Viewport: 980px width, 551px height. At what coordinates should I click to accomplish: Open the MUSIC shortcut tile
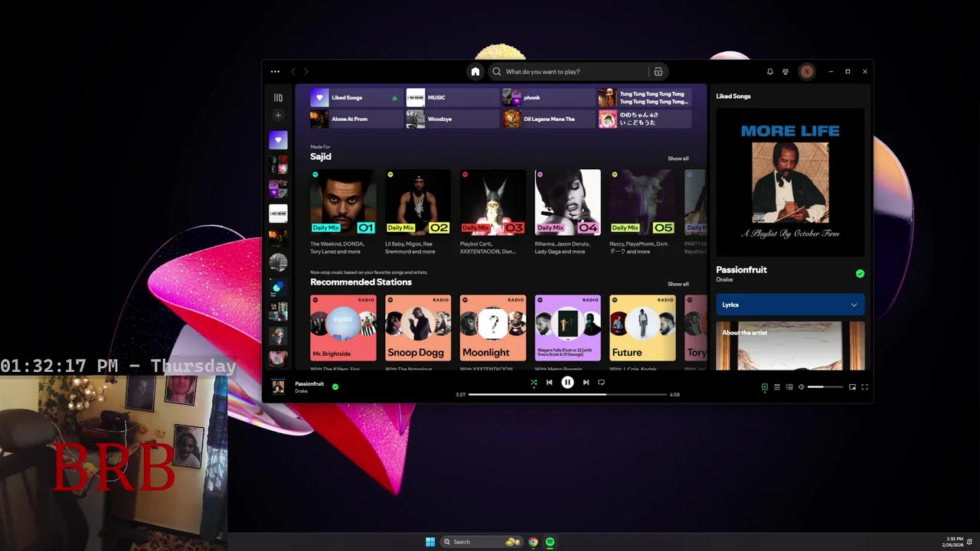coord(452,97)
